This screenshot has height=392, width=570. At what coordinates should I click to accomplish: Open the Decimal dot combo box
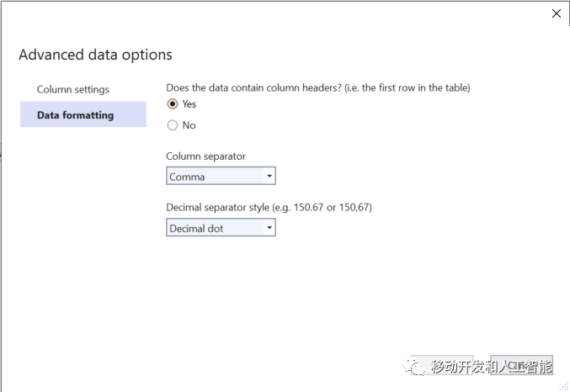215,228
